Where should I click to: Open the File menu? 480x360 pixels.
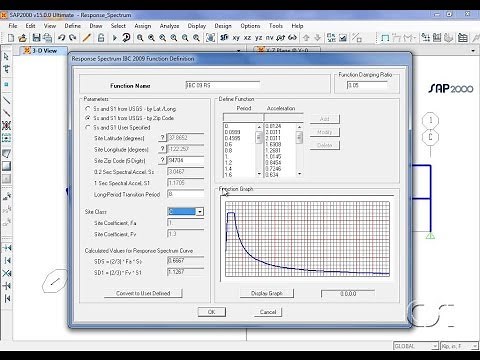[13, 26]
